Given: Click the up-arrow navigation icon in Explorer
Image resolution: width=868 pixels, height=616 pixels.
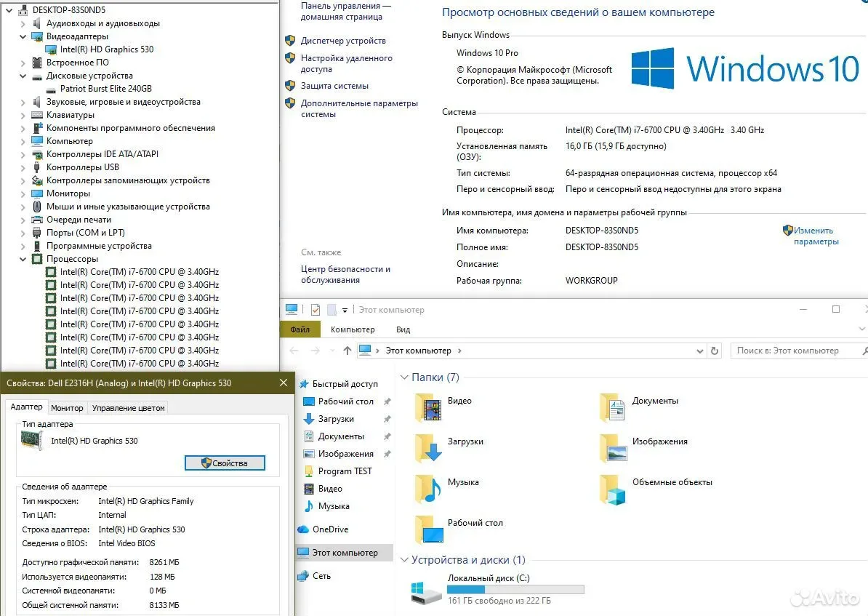Looking at the screenshot, I should [347, 351].
